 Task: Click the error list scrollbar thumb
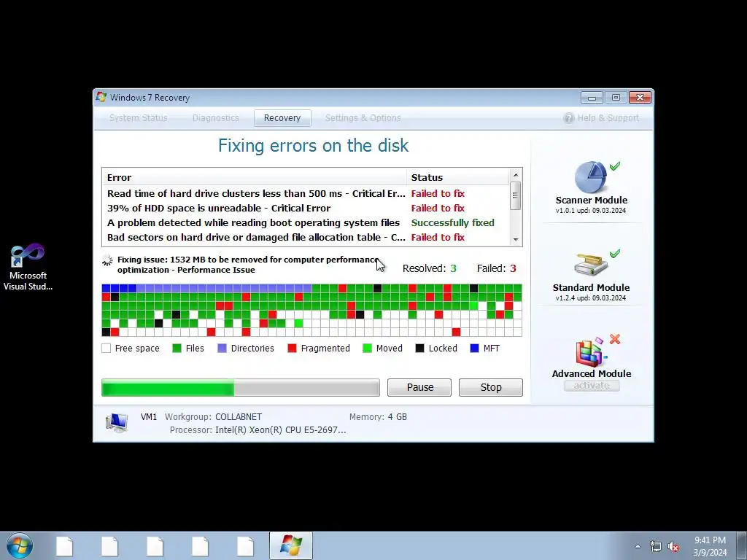tap(516, 195)
